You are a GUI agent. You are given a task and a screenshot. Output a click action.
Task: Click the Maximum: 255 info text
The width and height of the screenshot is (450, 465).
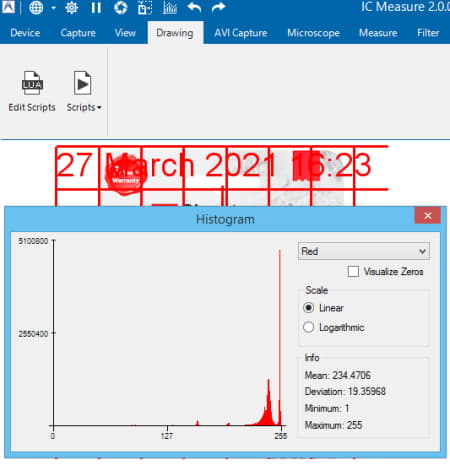pyautogui.click(x=333, y=425)
